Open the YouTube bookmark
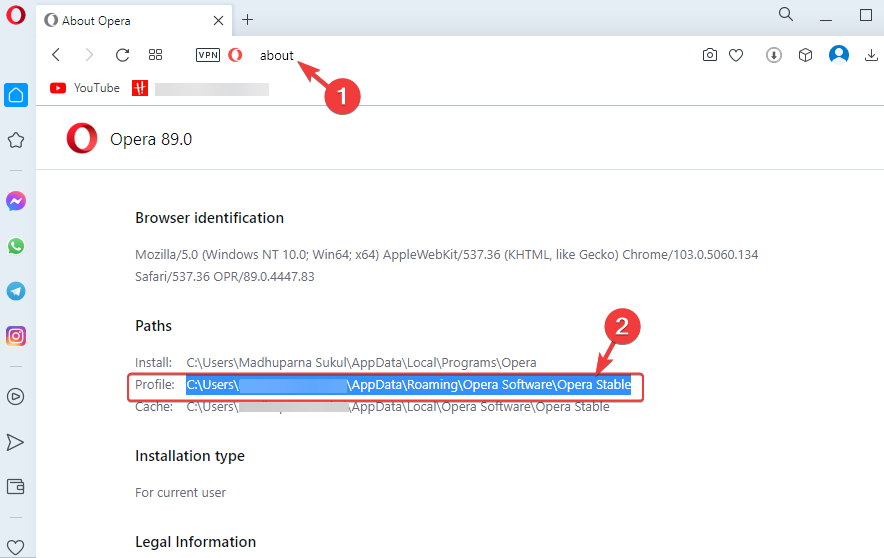Screen dimensions: 884x558 coord(85,88)
